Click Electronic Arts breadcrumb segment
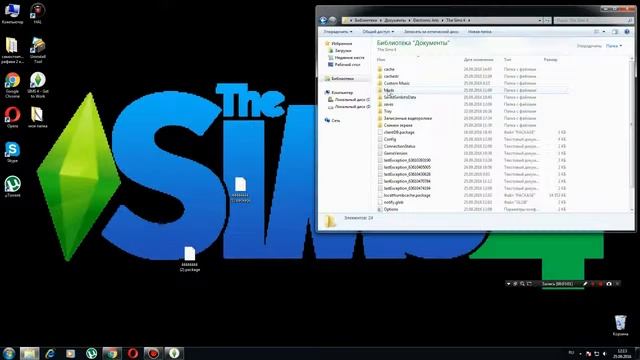 click(x=426, y=20)
